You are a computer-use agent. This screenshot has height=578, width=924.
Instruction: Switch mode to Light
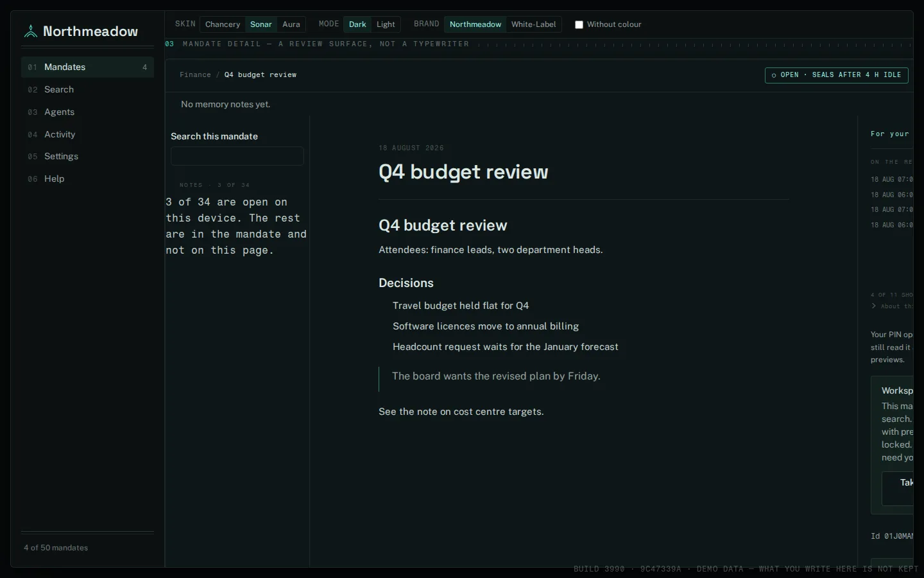coord(386,24)
